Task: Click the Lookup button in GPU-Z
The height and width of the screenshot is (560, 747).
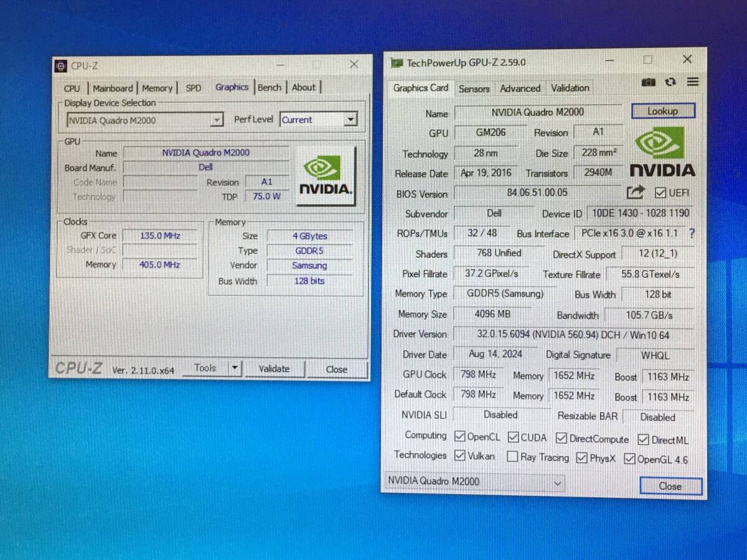Action: 662,111
